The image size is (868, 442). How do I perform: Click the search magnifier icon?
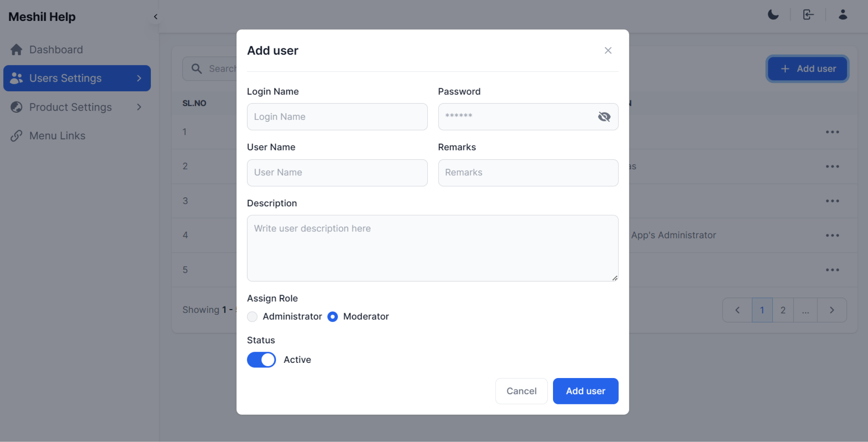(x=196, y=69)
